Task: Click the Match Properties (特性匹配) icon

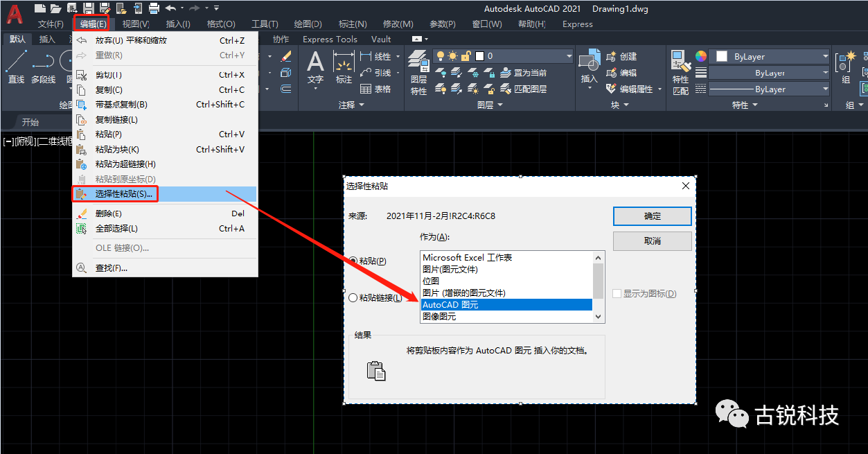Action: point(681,73)
